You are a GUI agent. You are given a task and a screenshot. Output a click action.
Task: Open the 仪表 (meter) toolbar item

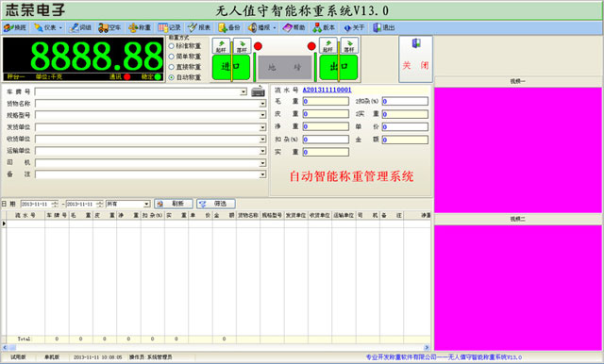[x=47, y=27]
